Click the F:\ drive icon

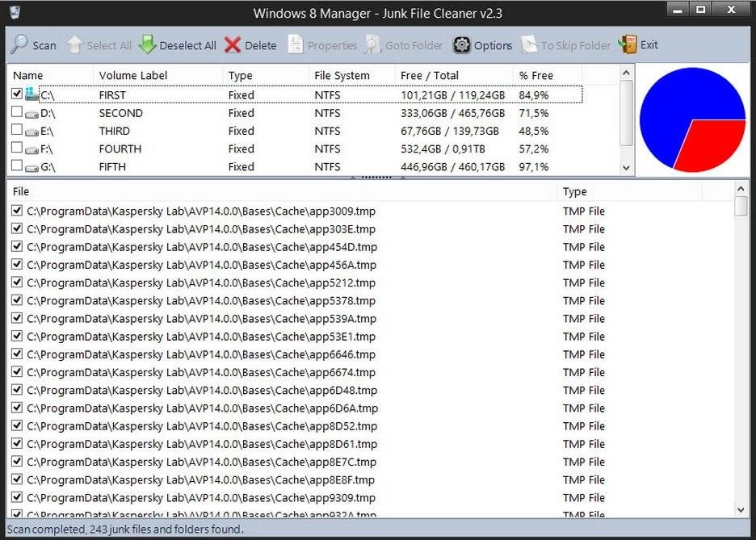[x=31, y=150]
